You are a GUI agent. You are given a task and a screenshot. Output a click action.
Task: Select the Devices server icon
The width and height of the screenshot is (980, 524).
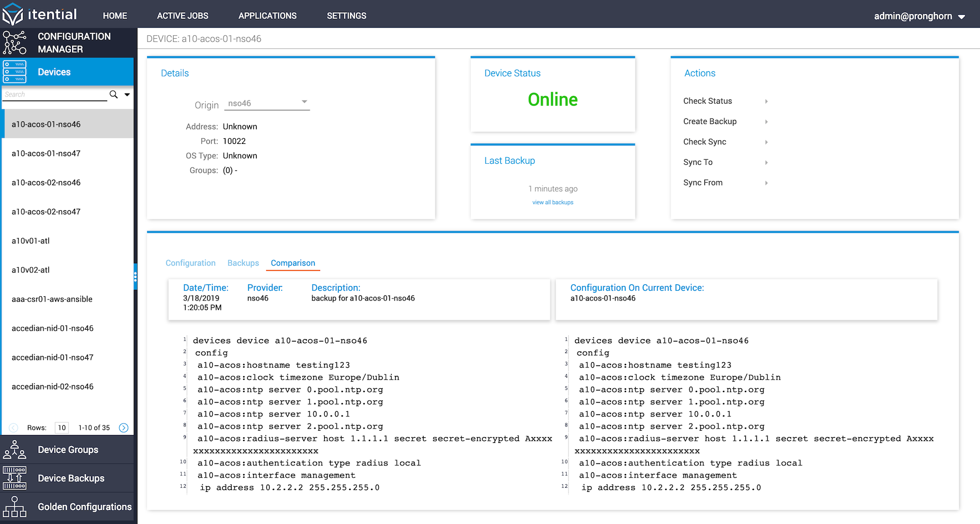15,72
